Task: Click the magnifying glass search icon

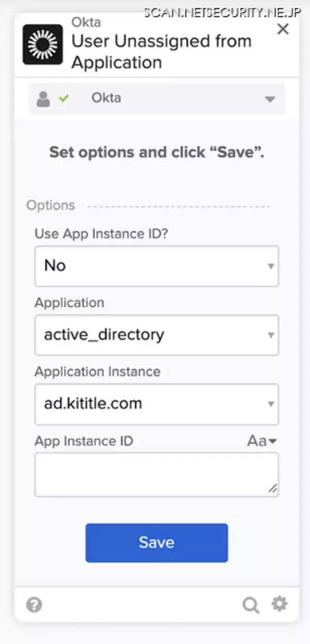Action: [x=251, y=605]
